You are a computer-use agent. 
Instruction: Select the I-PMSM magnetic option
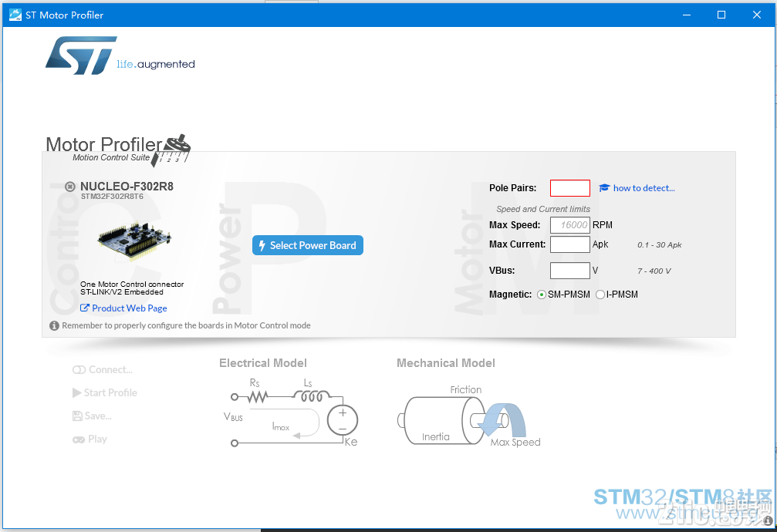point(600,295)
